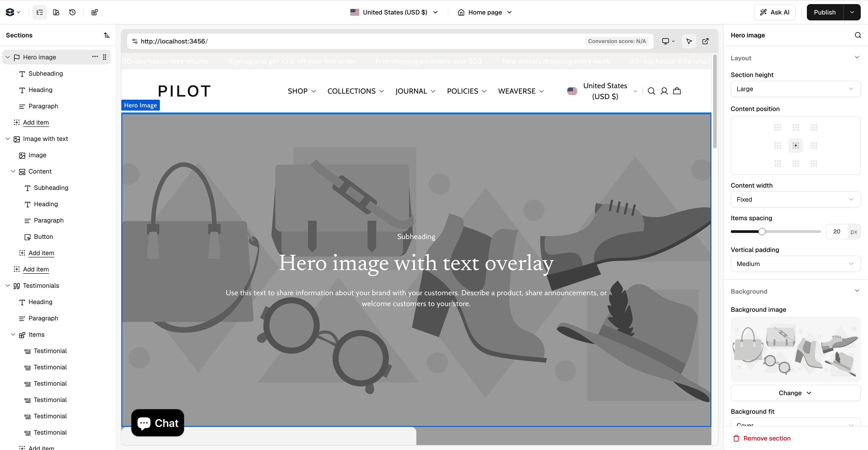Viewport: 868px width, 450px height.
Task: Adjust the Items spacing slider
Action: point(762,231)
